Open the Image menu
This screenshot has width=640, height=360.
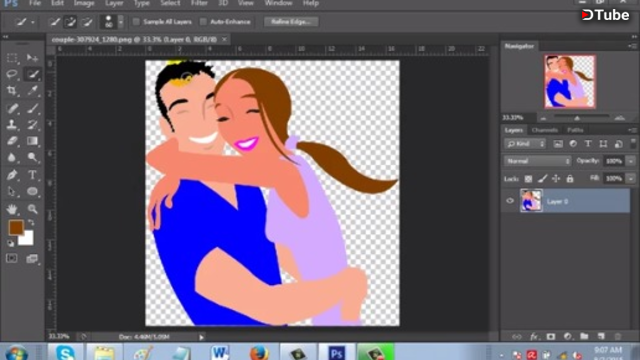(x=84, y=3)
